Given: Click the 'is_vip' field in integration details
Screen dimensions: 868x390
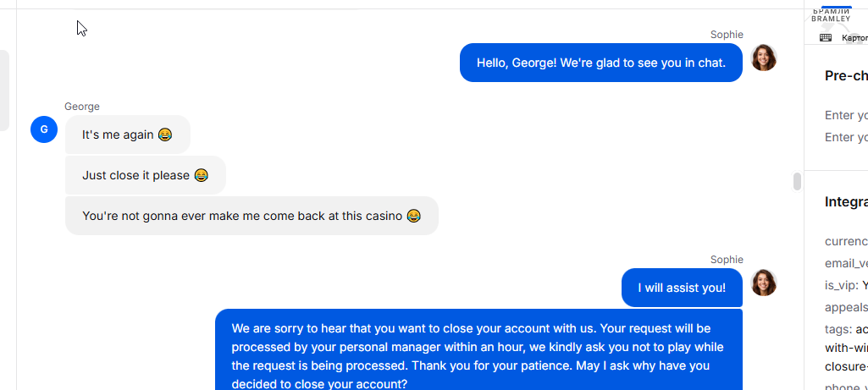Looking at the screenshot, I should [x=847, y=285].
